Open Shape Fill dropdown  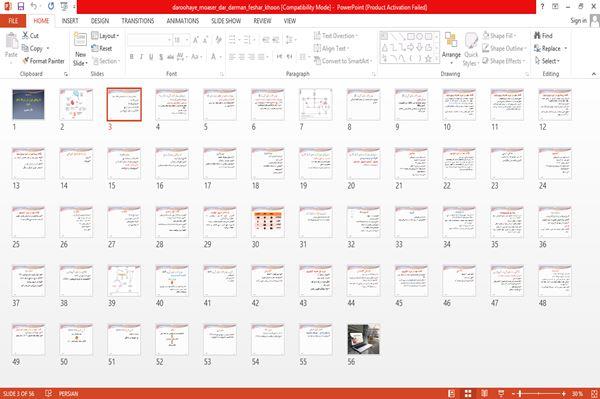(499, 36)
